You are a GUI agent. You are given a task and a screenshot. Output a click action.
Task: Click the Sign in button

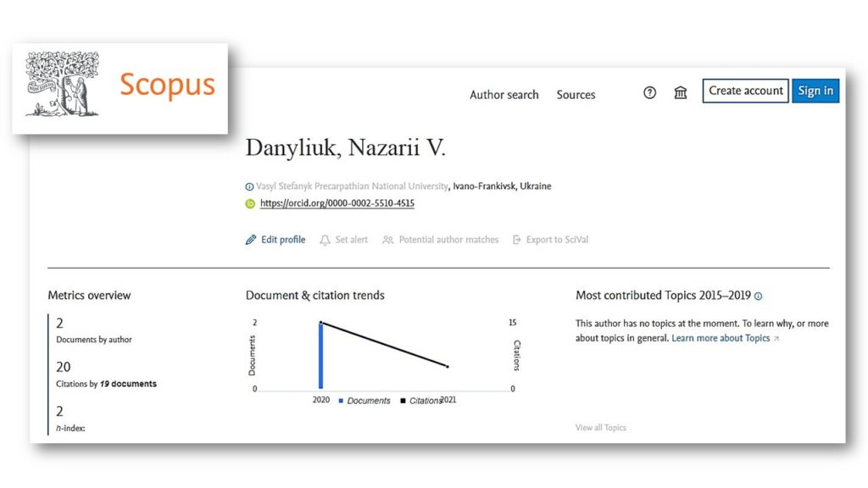[x=815, y=91]
